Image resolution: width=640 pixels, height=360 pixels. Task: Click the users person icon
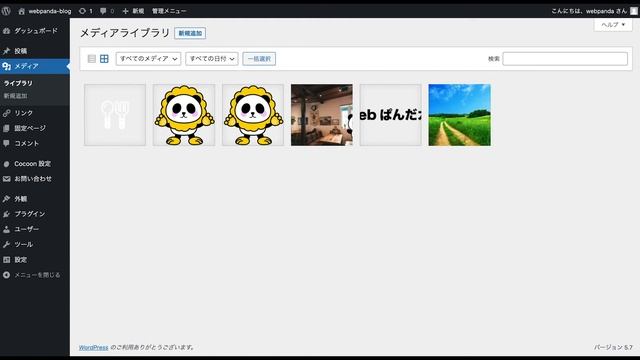coord(7,229)
